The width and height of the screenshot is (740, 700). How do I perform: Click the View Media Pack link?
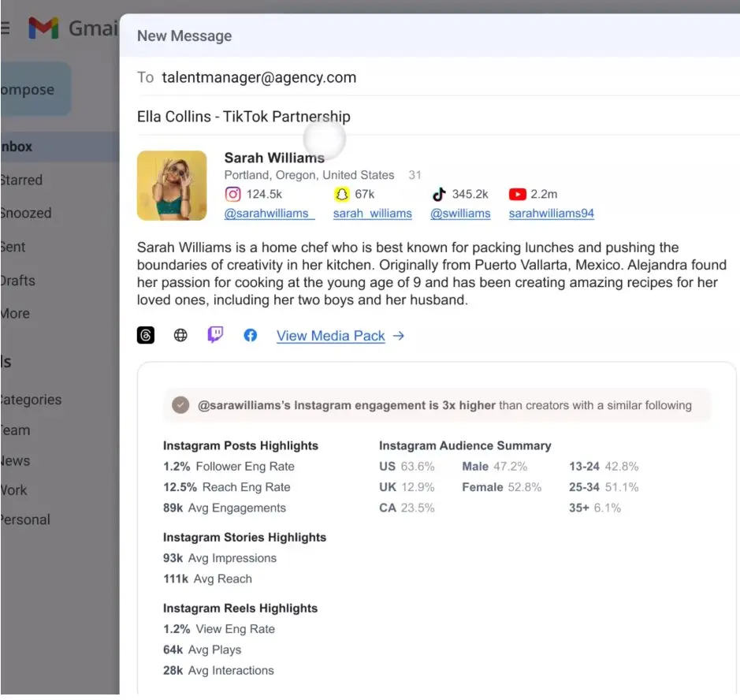coord(331,336)
